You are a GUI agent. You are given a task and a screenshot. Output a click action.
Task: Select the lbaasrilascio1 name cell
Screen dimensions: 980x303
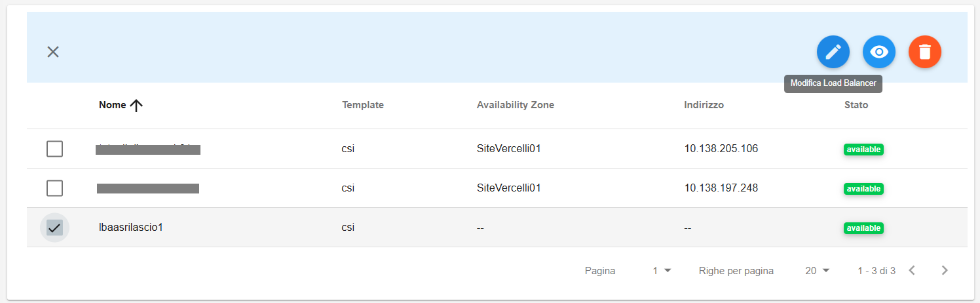tap(130, 228)
